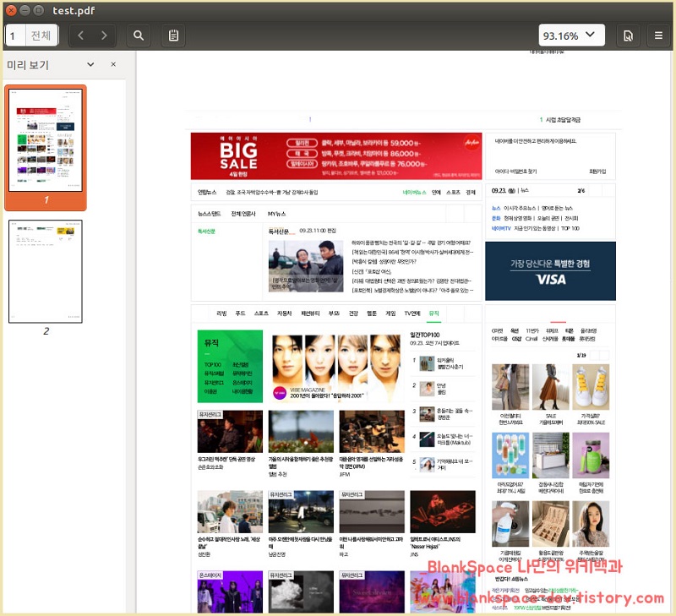Click the brown skirt shopping image

(551, 387)
